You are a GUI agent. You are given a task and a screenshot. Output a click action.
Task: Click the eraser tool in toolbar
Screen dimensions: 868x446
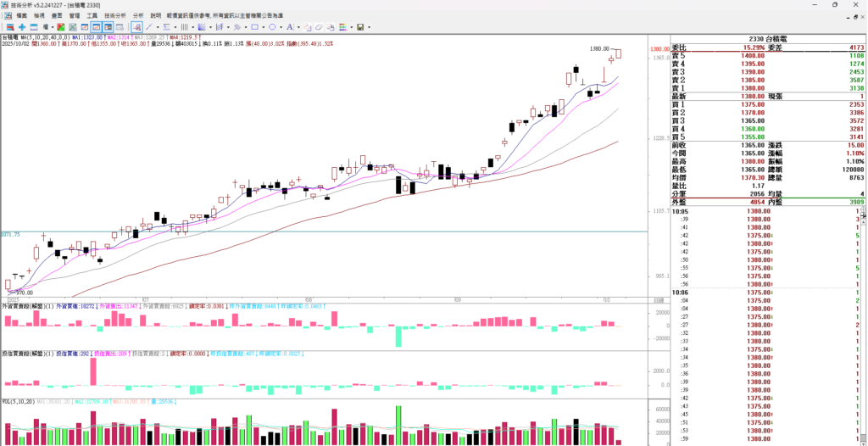319,27
